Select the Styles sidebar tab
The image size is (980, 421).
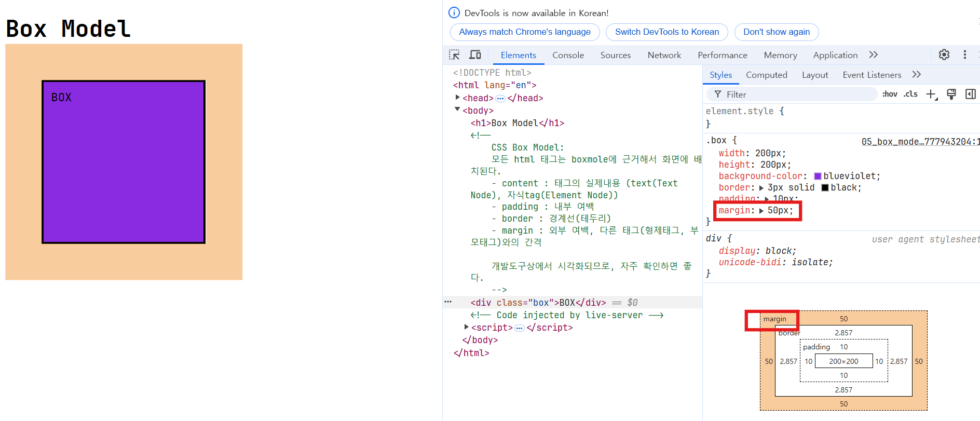pos(721,75)
